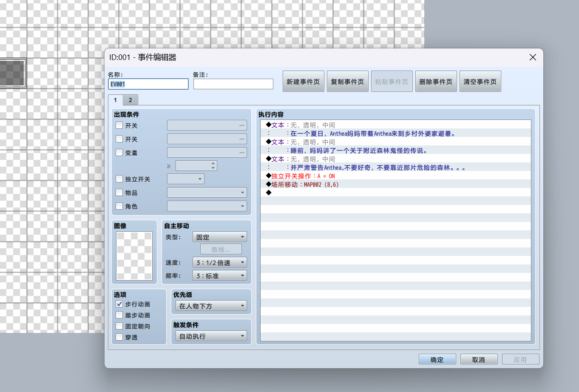Select the line 并严肃警告Anthea
The width and height of the screenshot is (579, 392).
(x=396, y=167)
